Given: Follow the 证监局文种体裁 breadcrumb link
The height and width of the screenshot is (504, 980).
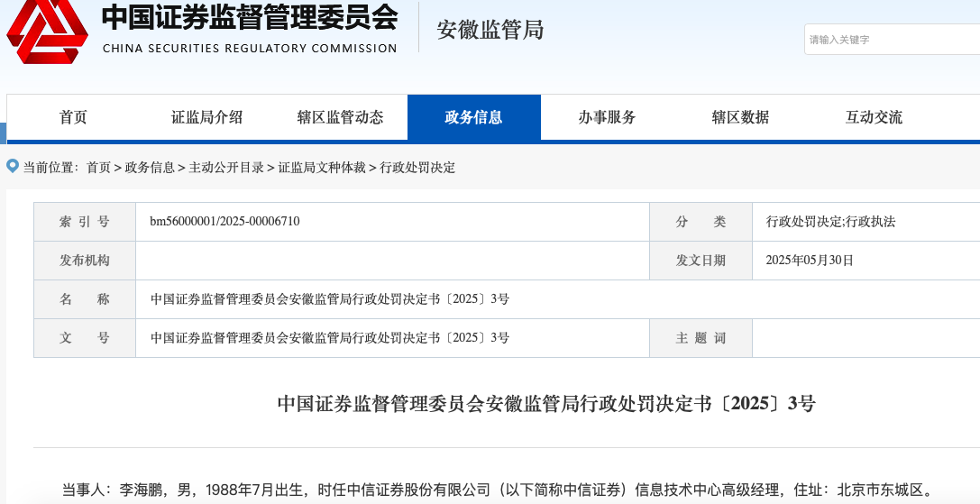Looking at the screenshot, I should [322, 168].
